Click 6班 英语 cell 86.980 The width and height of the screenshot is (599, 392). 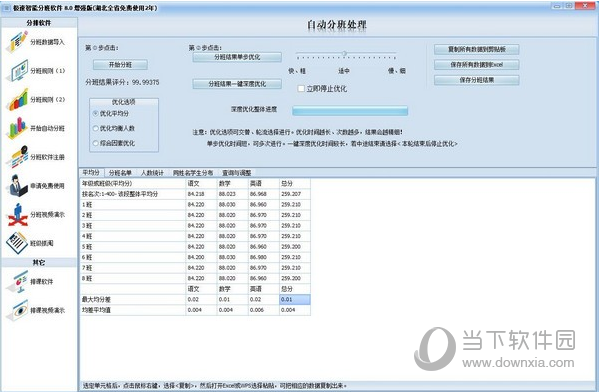pos(264,257)
